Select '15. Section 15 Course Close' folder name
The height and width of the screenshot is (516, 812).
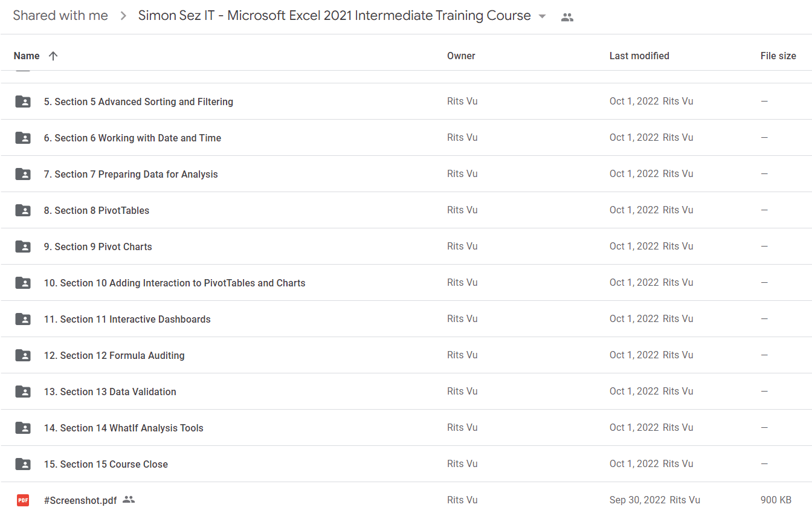[x=106, y=464]
